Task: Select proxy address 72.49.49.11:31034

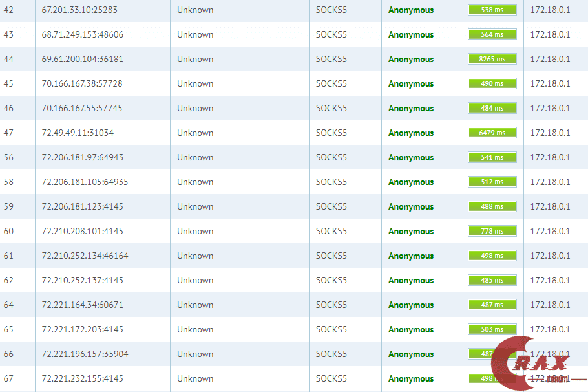Action: point(78,133)
